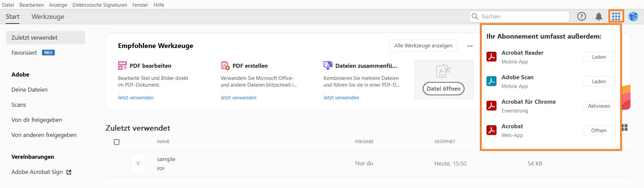Click Jetzt verwenden under PDF erstellen

click(239, 98)
